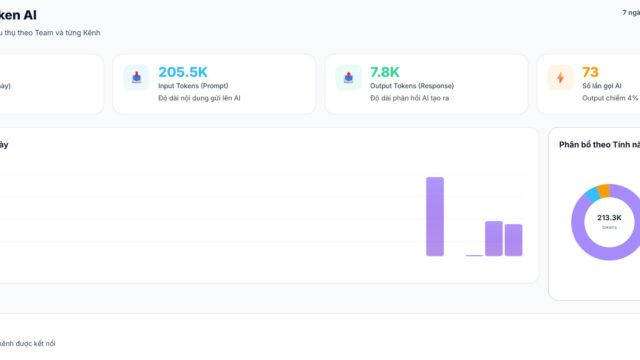Viewport: 640px width, 360px height.
Task: Open the 7 ngày time range selector
Action: point(631,13)
